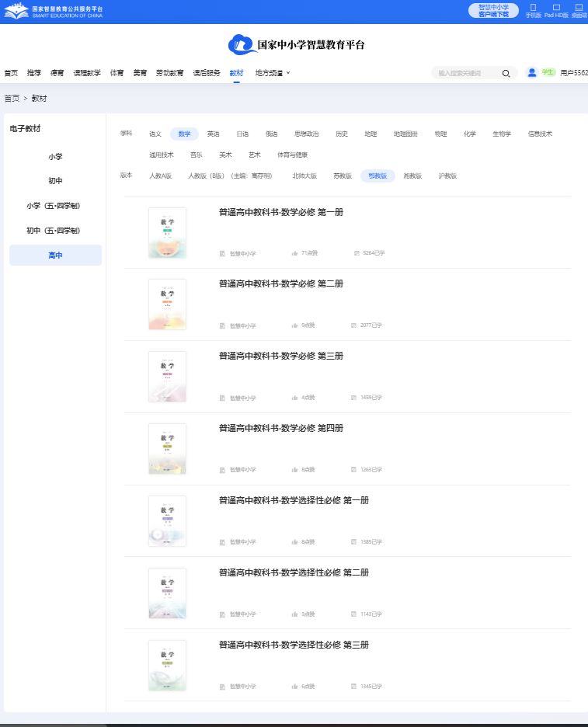Click the thumbs-up icon for 数学必修 第二册
The height and width of the screenshot is (727, 588).
pyautogui.click(x=295, y=325)
